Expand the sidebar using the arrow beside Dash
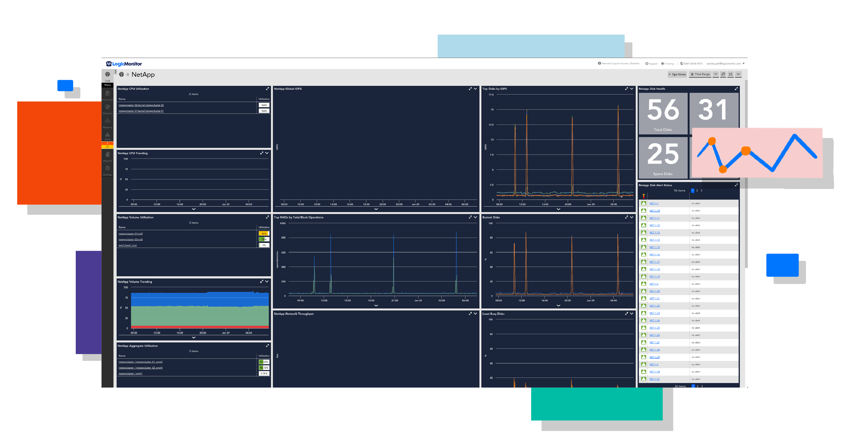This screenshot has width=868, height=447. 116,72
